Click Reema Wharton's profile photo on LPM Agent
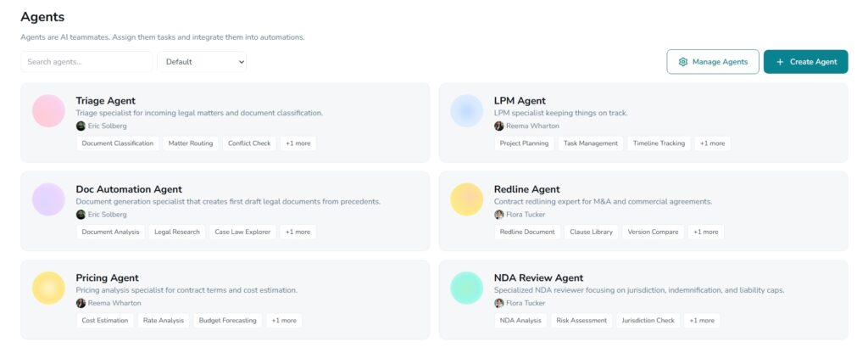This screenshot has width=868, height=353. pos(499,126)
